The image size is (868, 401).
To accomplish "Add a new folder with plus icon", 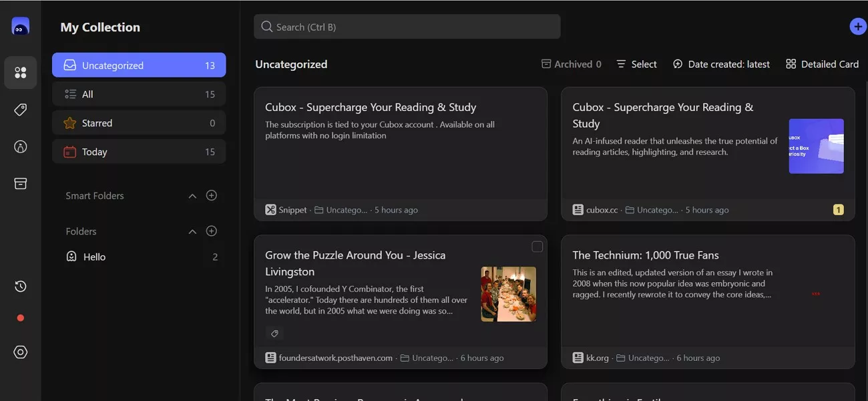I will click(x=212, y=231).
